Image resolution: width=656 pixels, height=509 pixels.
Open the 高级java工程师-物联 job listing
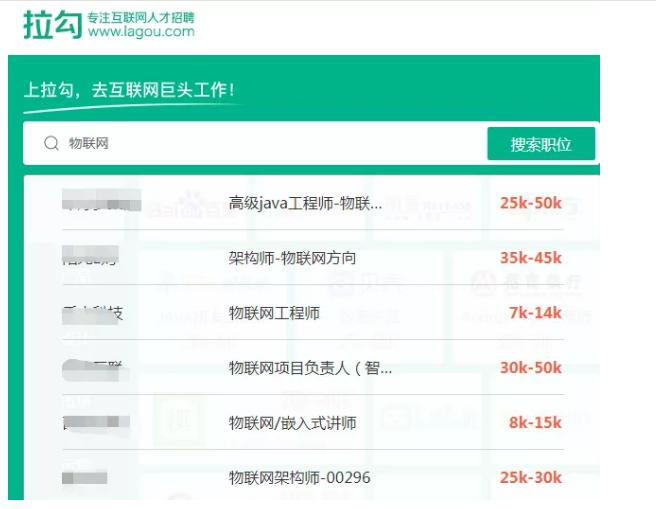(305, 203)
